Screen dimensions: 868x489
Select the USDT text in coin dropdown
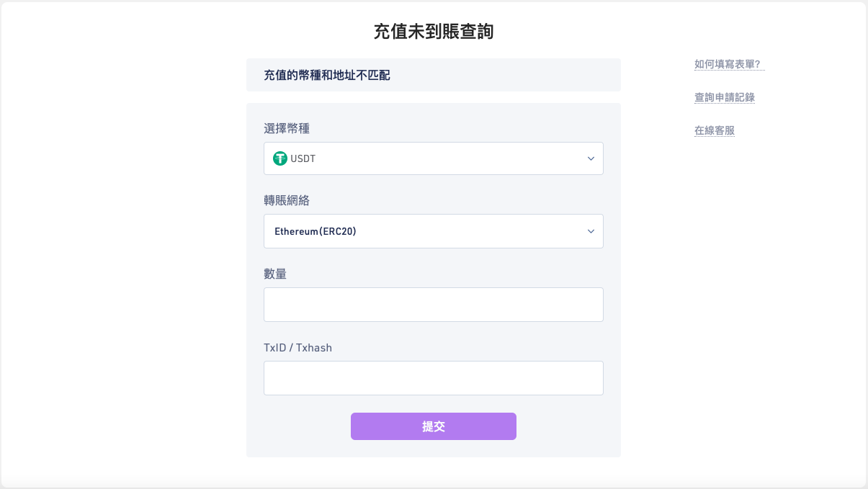point(303,158)
